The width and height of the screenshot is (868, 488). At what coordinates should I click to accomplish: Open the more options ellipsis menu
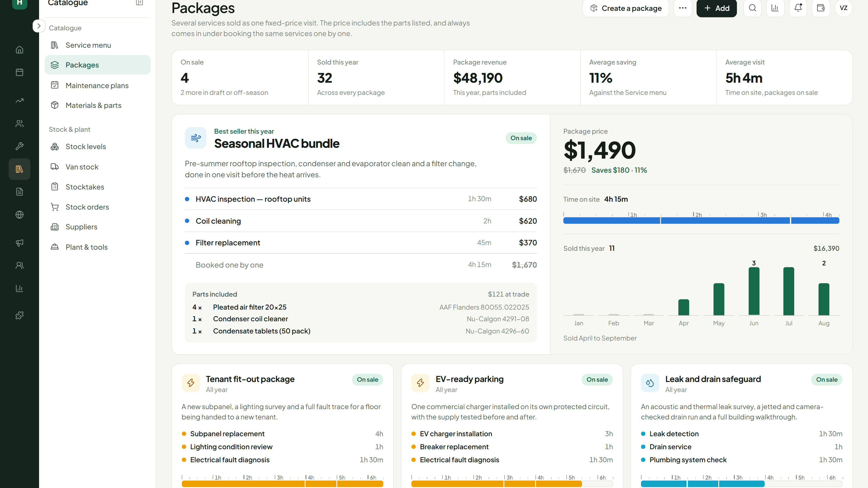point(683,8)
